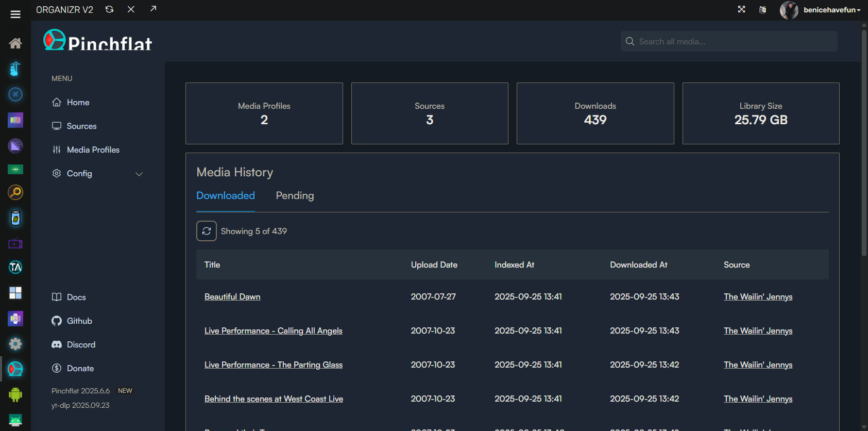Click the home icon in the Organizr sidebar
Viewport: 868px width, 431px height.
[15, 43]
